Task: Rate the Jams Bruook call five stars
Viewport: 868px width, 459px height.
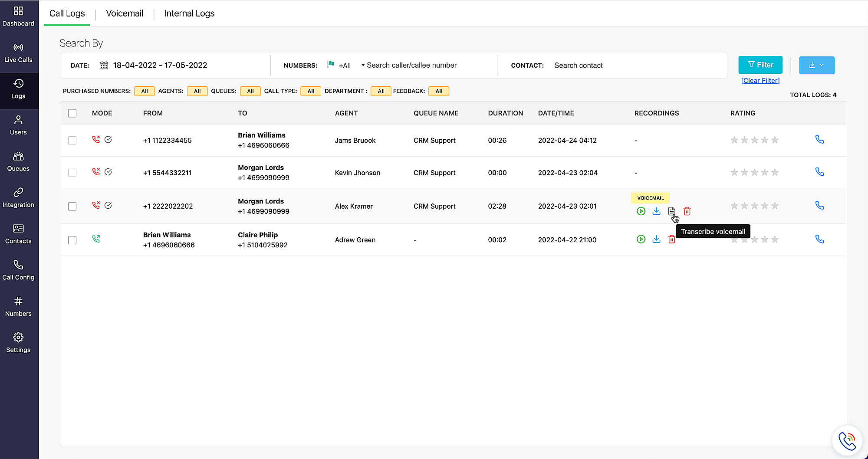Action: 775,140
